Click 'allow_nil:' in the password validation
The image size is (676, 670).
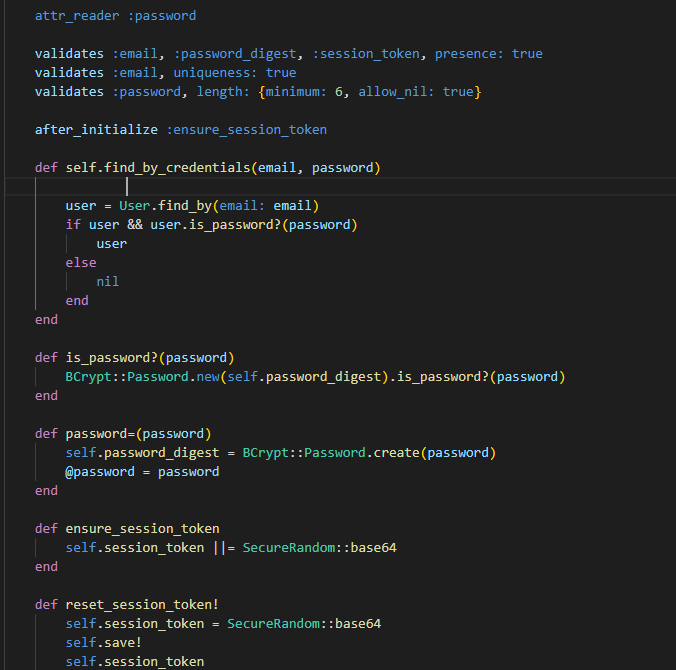point(397,92)
